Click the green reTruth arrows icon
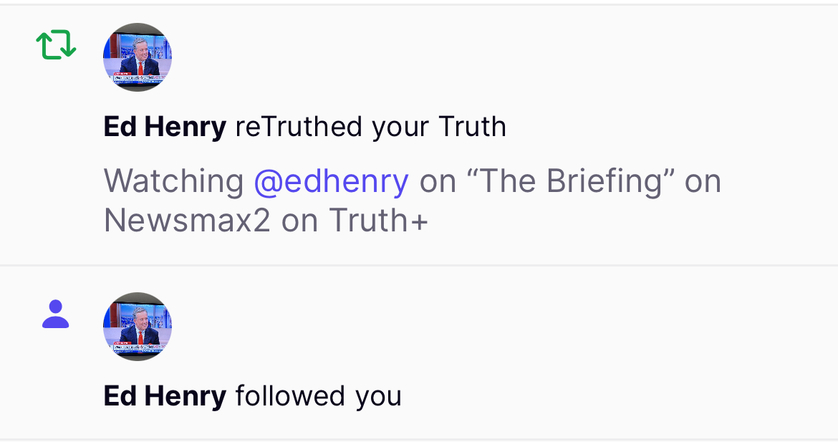This screenshot has height=442, width=838. (56, 44)
